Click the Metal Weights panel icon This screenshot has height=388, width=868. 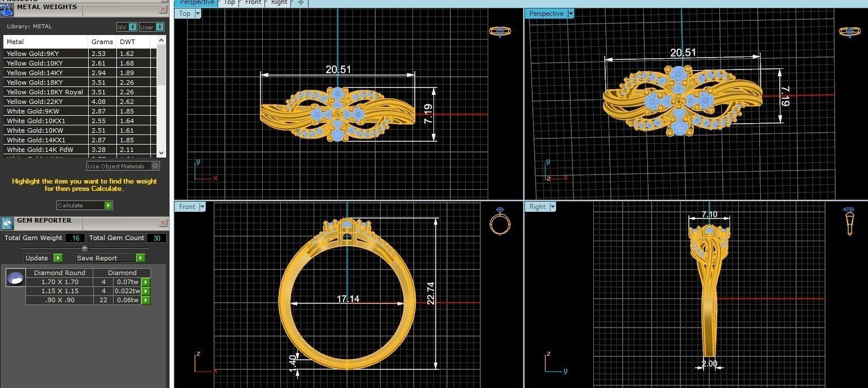(x=6, y=9)
